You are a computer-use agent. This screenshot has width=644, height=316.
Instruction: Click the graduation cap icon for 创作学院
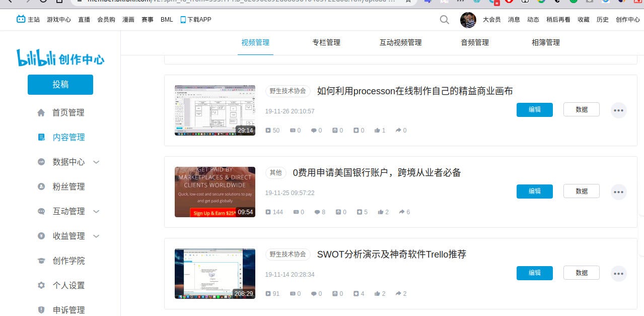pos(41,261)
